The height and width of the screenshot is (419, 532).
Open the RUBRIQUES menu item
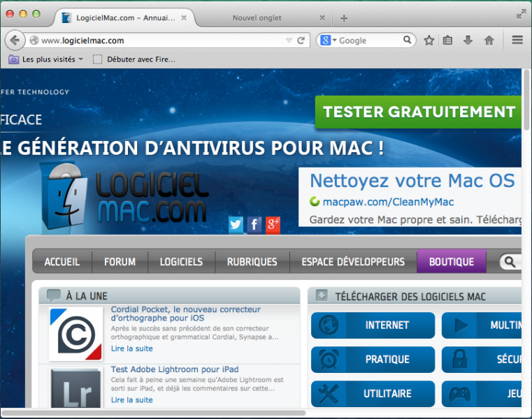pyautogui.click(x=252, y=262)
